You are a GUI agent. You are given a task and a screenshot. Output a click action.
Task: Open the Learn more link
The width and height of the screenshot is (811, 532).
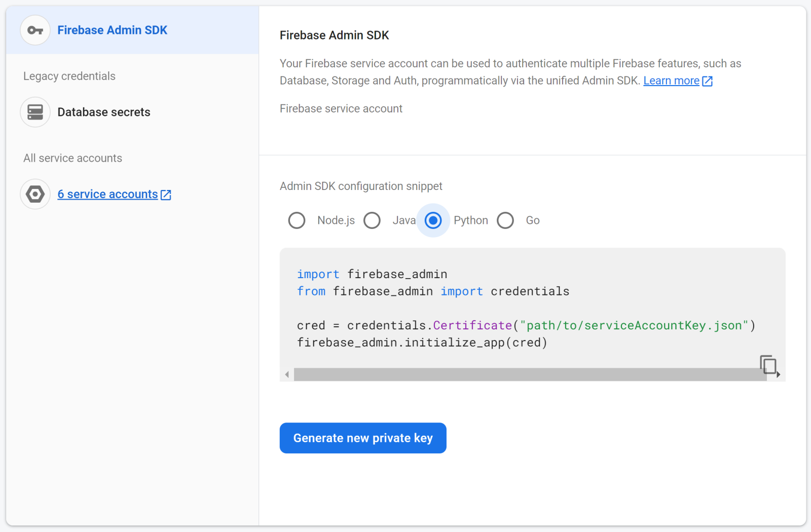pos(671,81)
